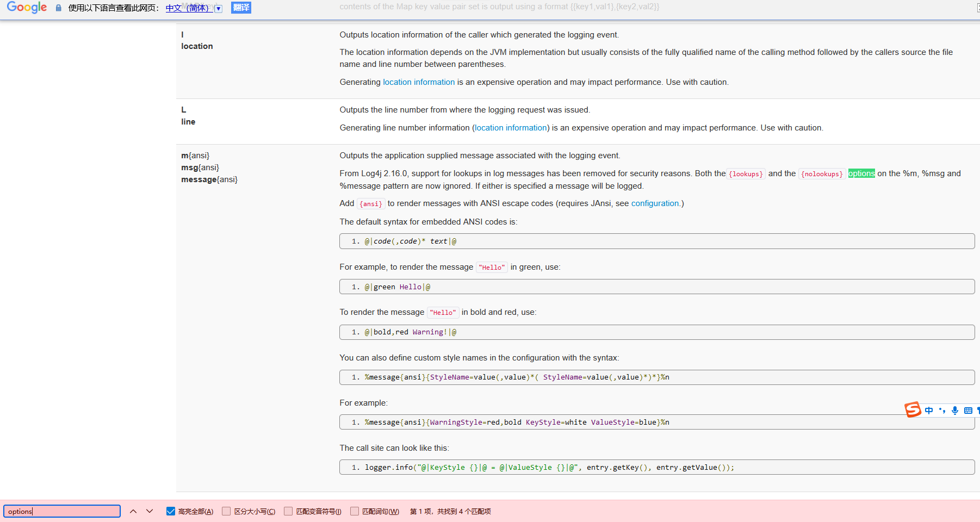Enable the 区分大小写 match case checkbox
The height and width of the screenshot is (522, 980).
click(x=226, y=511)
